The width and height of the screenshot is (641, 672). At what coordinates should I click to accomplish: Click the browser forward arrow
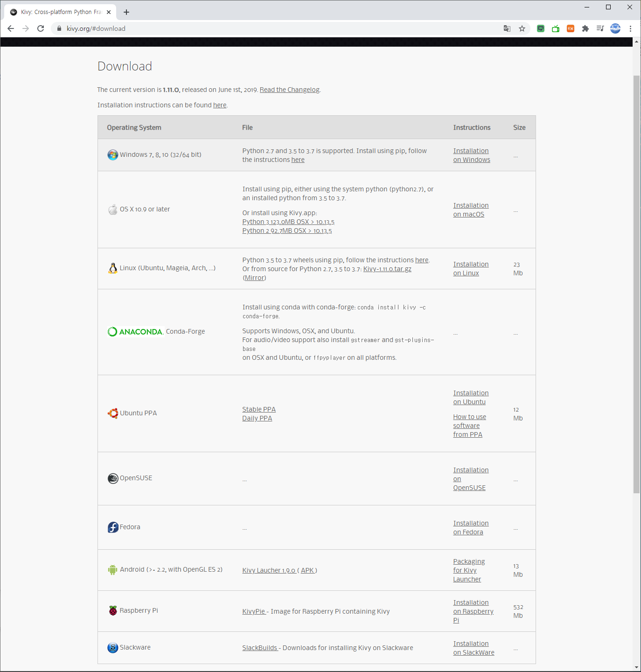[x=26, y=28]
